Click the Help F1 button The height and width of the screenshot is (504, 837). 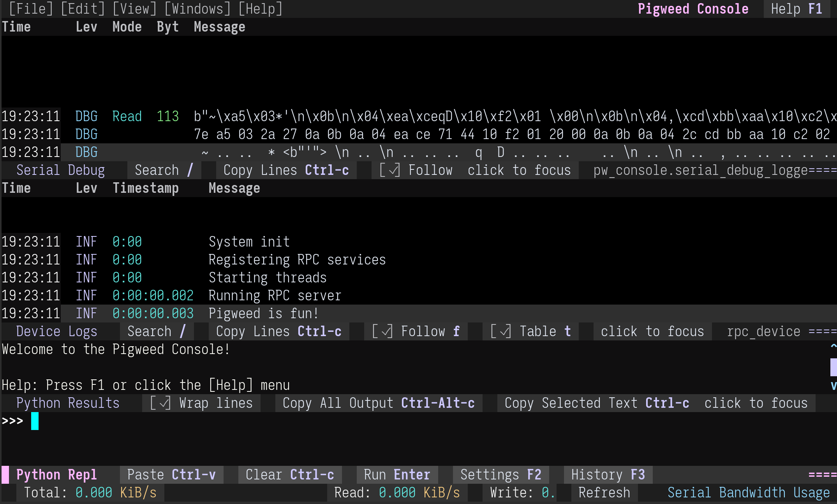click(x=796, y=9)
